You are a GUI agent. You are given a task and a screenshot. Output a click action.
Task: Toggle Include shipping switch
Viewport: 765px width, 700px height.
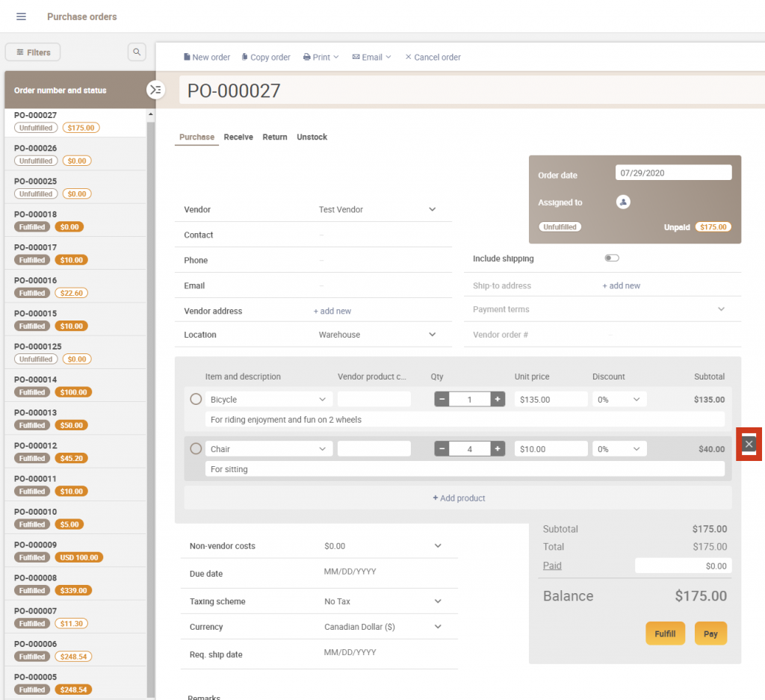pyautogui.click(x=612, y=258)
